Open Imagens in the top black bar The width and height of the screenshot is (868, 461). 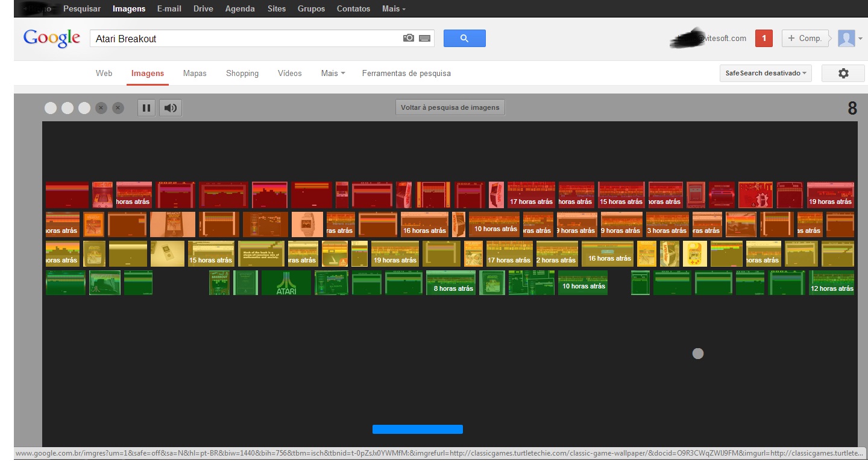tap(129, 8)
